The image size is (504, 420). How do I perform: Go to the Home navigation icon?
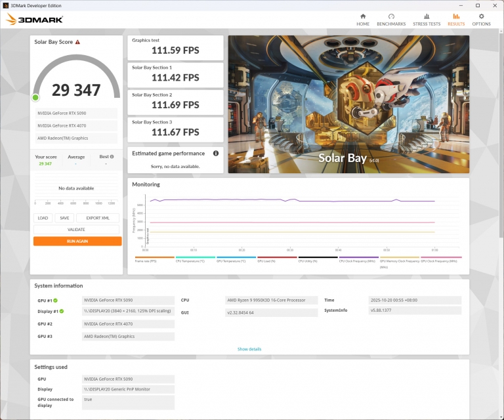[x=363, y=16]
